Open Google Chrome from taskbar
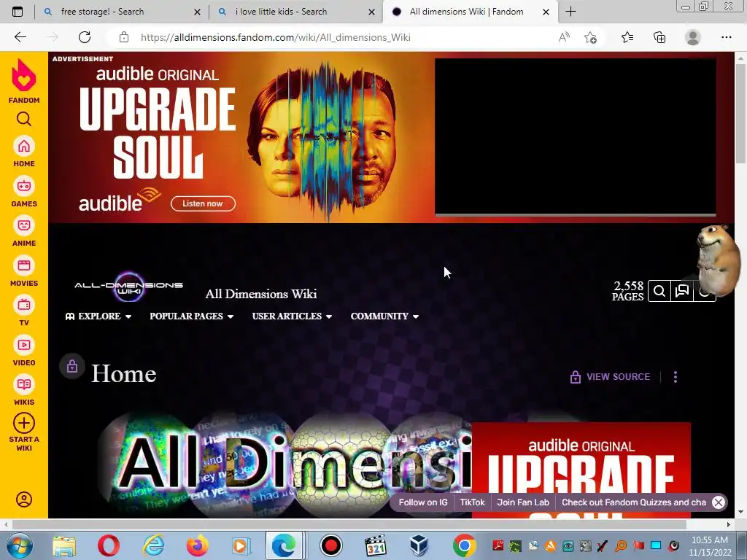This screenshot has height=560, width=747. (463, 545)
